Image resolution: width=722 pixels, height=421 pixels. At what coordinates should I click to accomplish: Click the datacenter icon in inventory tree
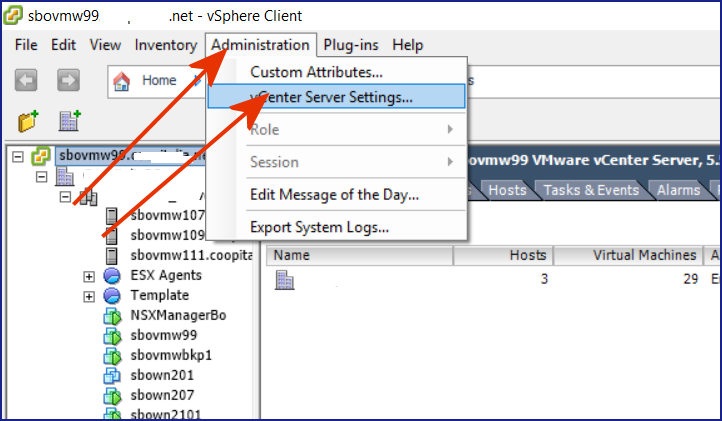point(64,177)
